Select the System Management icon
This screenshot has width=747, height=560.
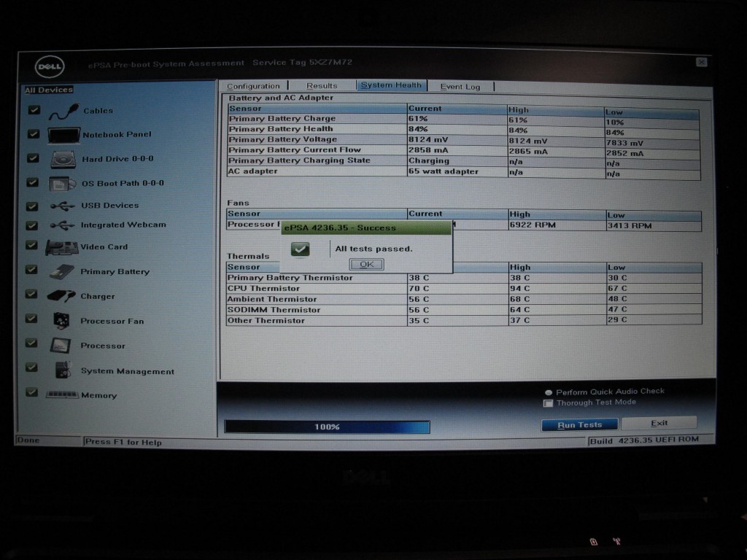click(x=63, y=370)
